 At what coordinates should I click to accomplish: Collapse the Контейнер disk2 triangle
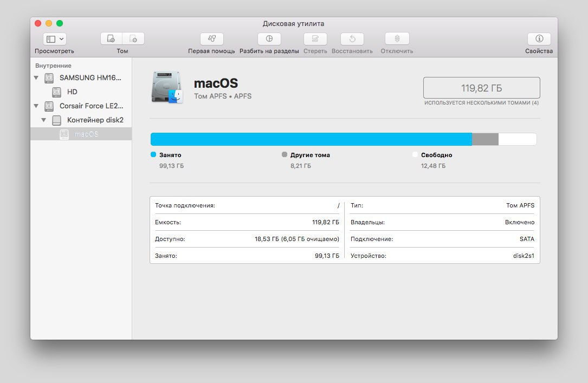[43, 120]
